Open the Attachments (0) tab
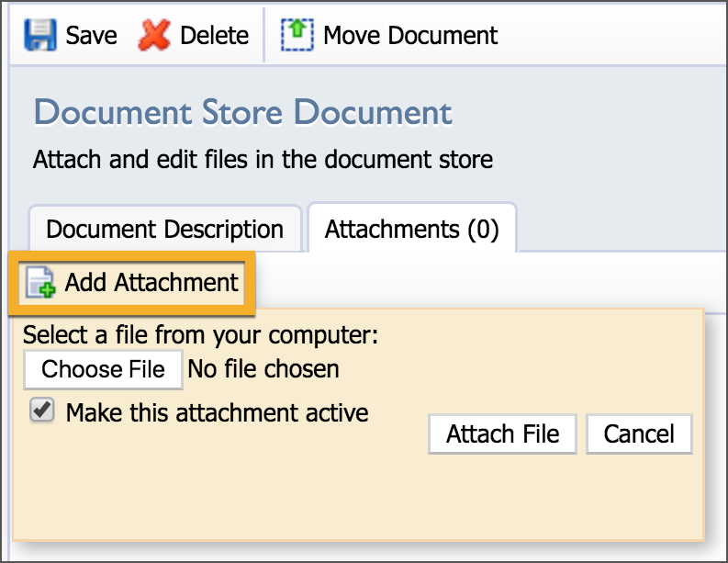728x563 pixels. click(412, 229)
